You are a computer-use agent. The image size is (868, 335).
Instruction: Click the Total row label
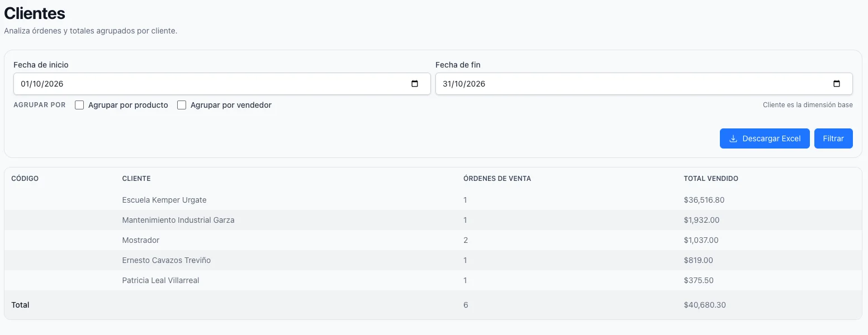coord(20,305)
